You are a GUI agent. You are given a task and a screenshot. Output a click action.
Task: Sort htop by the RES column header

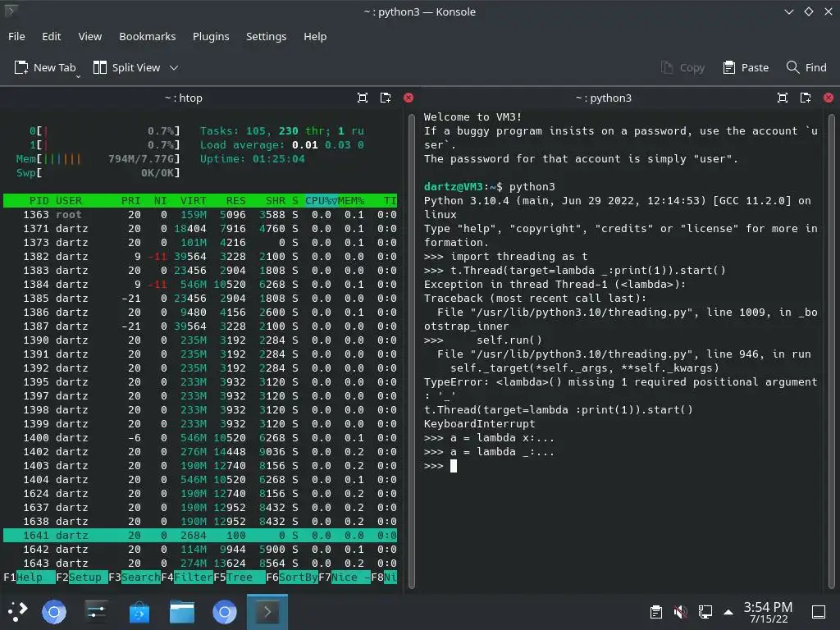tap(235, 200)
